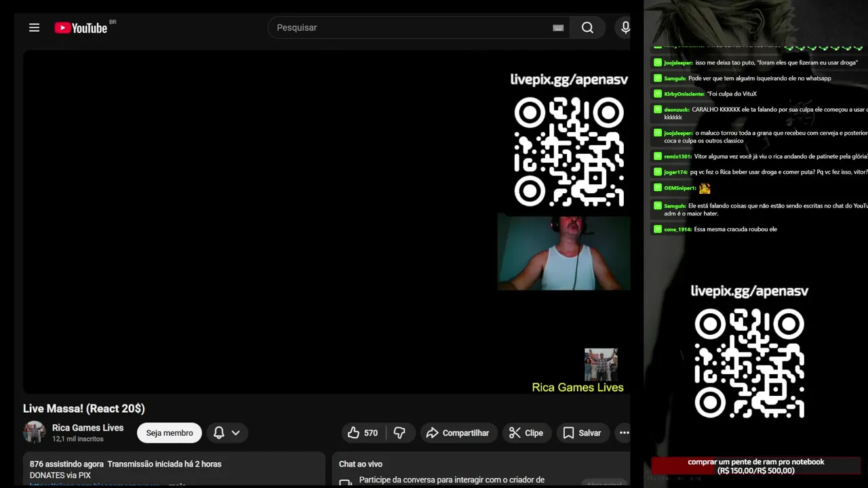Click the 12,1 mil inscritos subscriber count
The height and width of the screenshot is (488, 868).
coord(78,439)
